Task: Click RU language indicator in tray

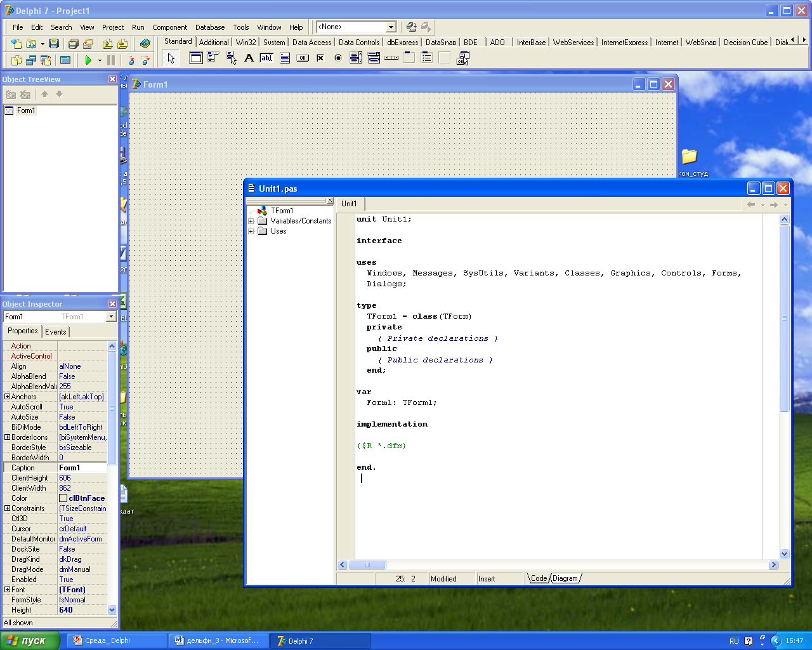Action: click(x=734, y=641)
